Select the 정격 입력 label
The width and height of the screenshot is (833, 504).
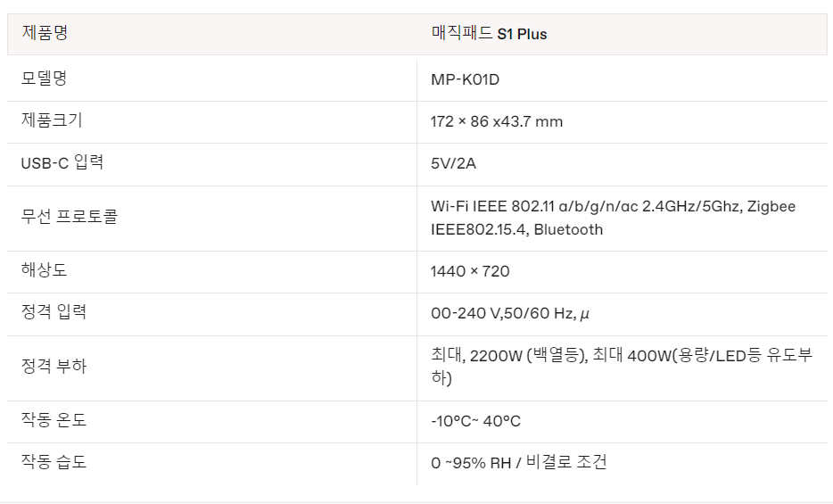(x=54, y=312)
